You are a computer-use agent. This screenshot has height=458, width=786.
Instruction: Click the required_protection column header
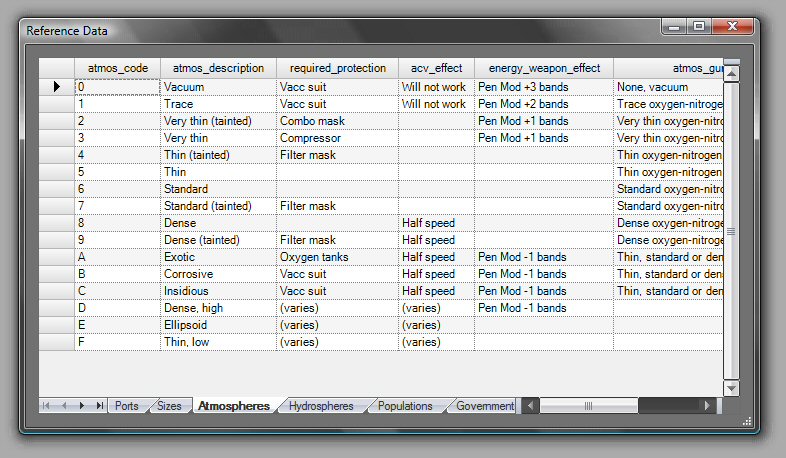pos(337,68)
